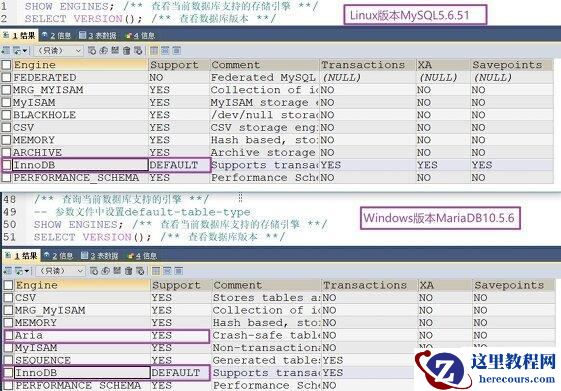561x391 pixels.
Task: Click DEFAULT support cell in MariaDB grid
Action: 181,373
